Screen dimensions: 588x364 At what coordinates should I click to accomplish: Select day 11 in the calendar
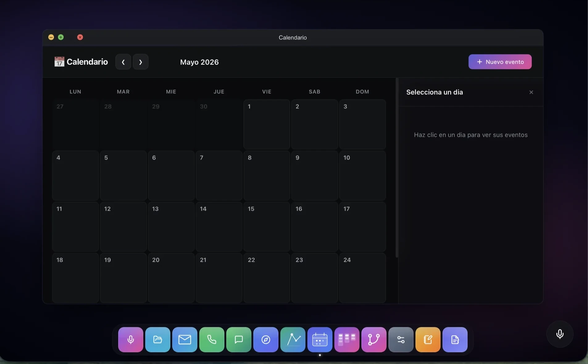coord(75,227)
